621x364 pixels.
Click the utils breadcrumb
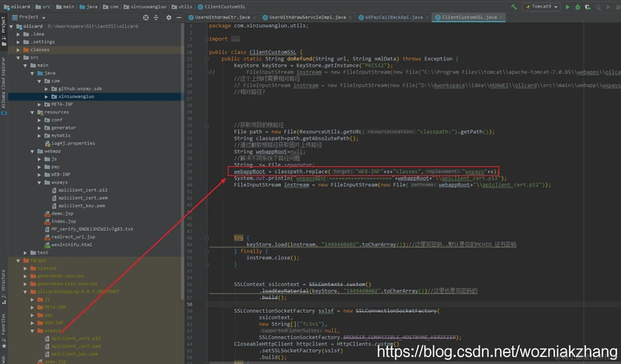182,7
